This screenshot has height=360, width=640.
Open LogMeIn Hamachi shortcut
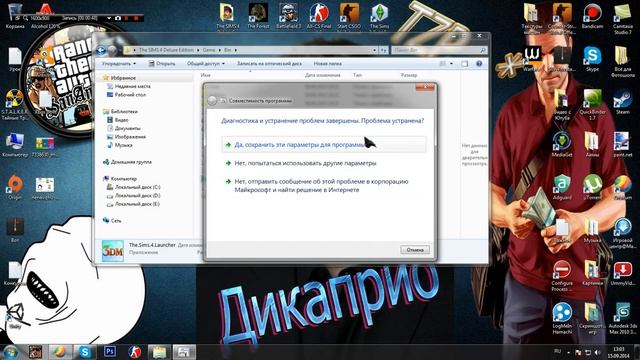tap(562, 318)
